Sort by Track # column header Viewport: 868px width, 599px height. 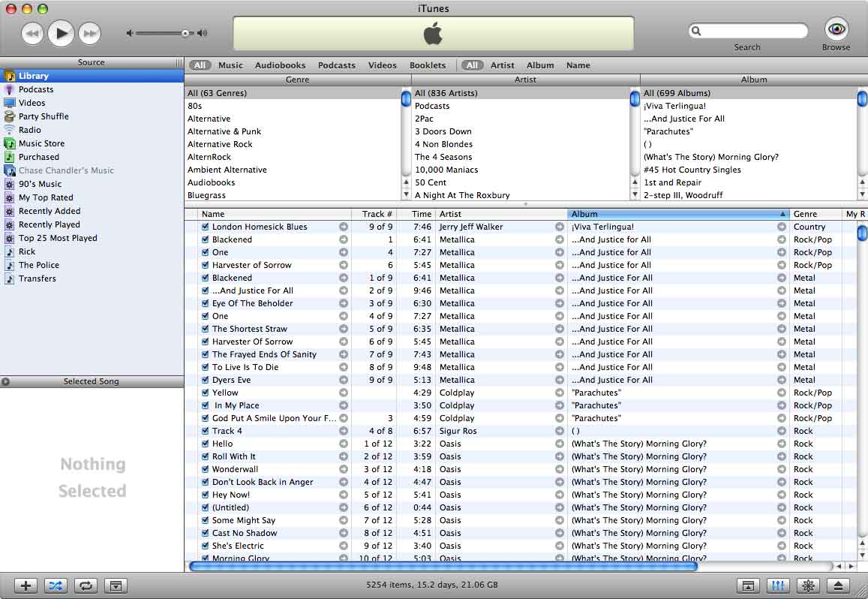(x=374, y=214)
